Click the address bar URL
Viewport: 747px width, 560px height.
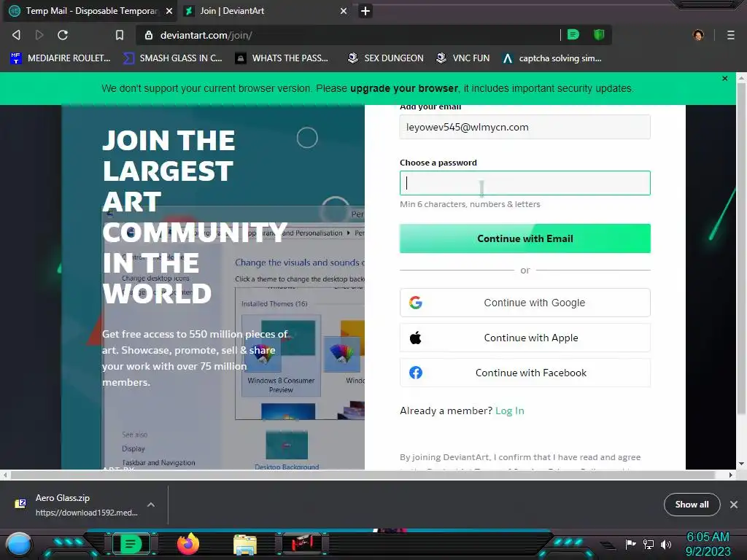[206, 35]
